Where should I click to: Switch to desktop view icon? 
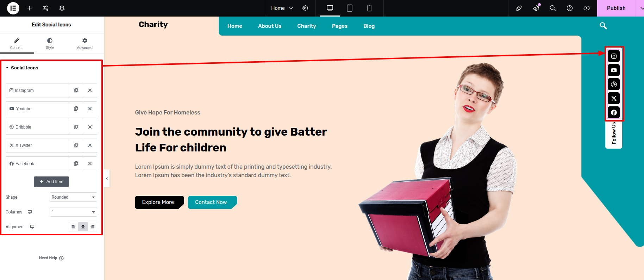click(330, 8)
